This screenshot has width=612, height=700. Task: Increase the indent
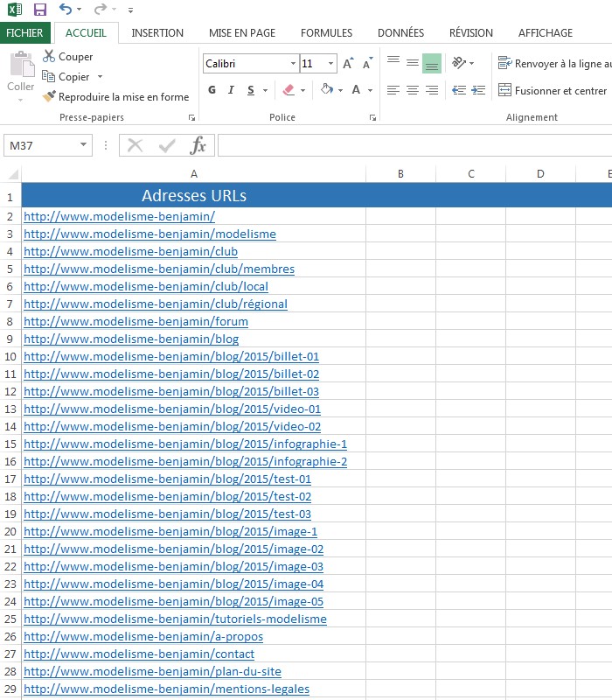478,90
